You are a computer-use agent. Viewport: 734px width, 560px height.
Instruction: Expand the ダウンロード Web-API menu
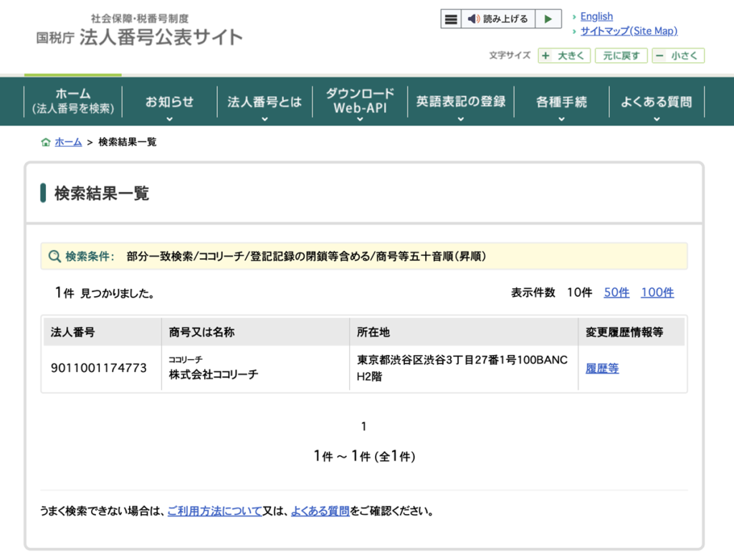360,101
